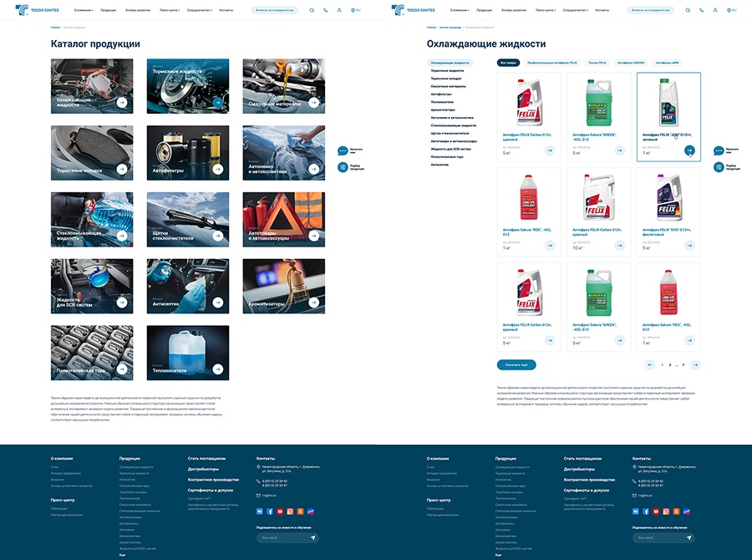Click the send arrow in the coolants footer email field
Viewport: 752px width, 560px height.
[x=688, y=538]
